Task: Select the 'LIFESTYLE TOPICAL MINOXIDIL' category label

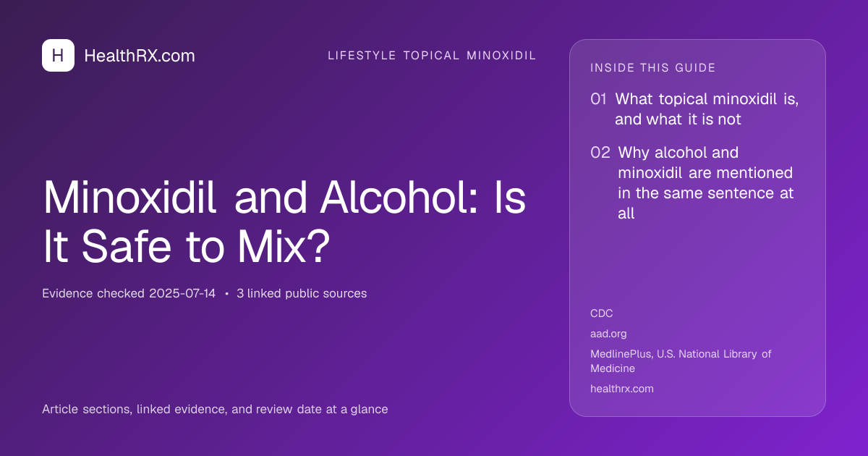Action: [x=432, y=56]
